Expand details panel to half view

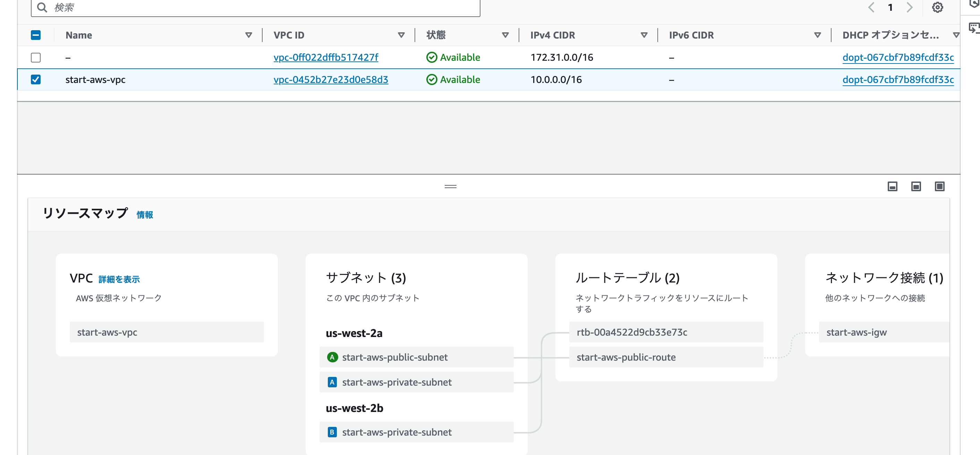coord(916,187)
